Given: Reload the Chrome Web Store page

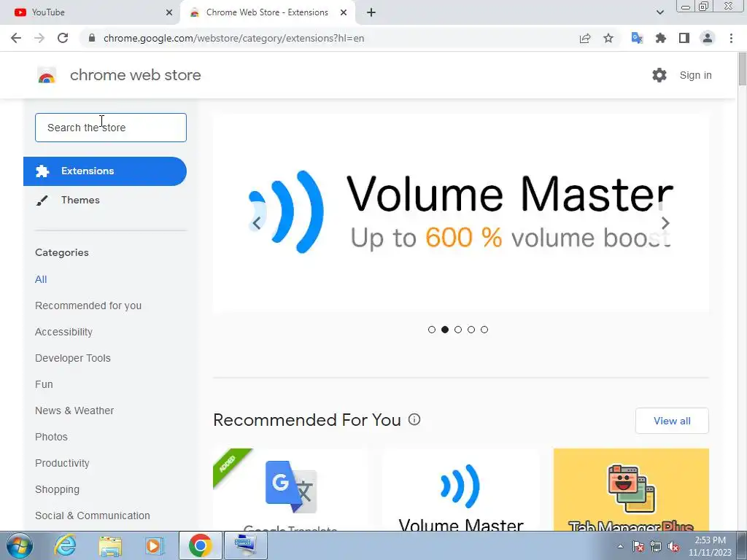Looking at the screenshot, I should pyautogui.click(x=63, y=38).
